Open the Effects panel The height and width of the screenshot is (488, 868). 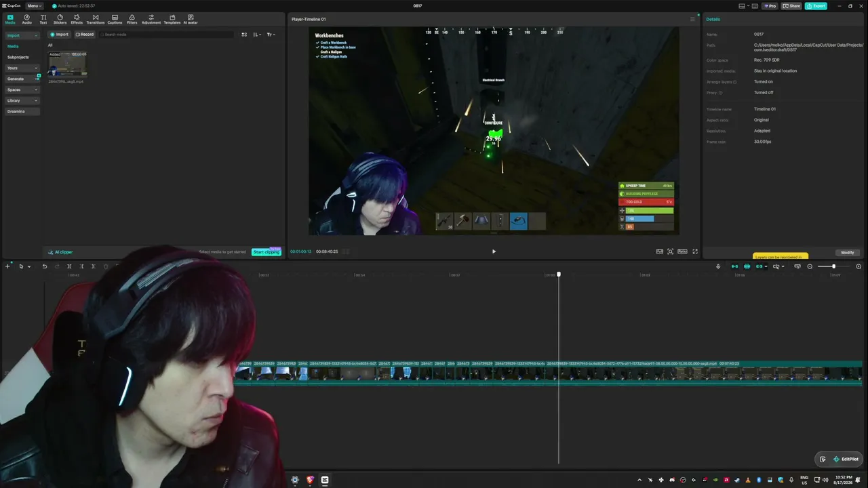click(x=77, y=19)
